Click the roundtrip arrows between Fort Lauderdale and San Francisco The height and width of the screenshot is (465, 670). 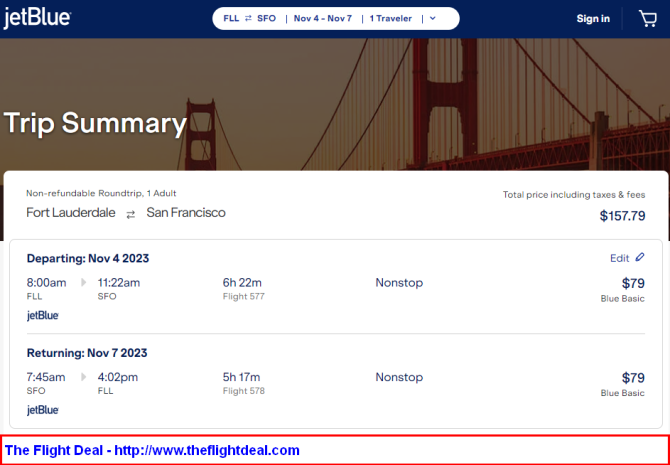[131, 215]
